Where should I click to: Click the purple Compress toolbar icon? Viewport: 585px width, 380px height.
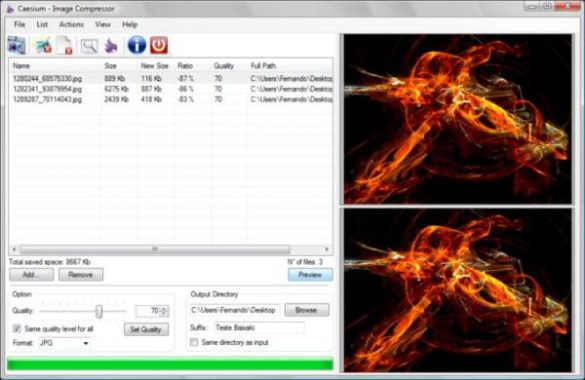(111, 46)
